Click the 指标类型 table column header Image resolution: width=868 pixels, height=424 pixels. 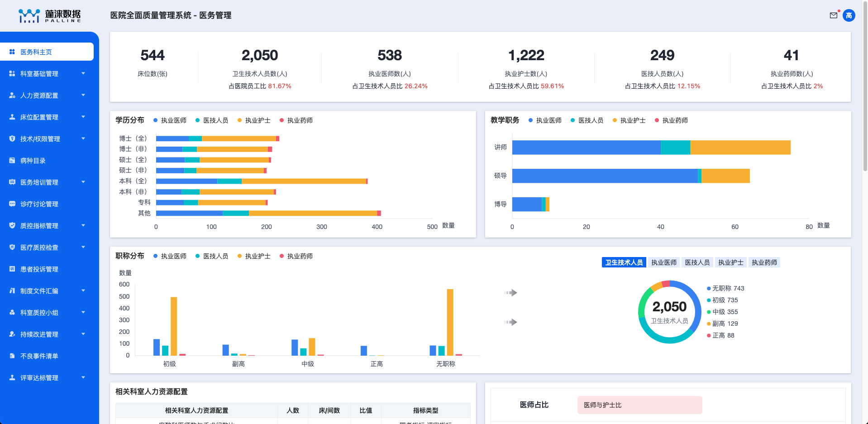[x=425, y=410]
